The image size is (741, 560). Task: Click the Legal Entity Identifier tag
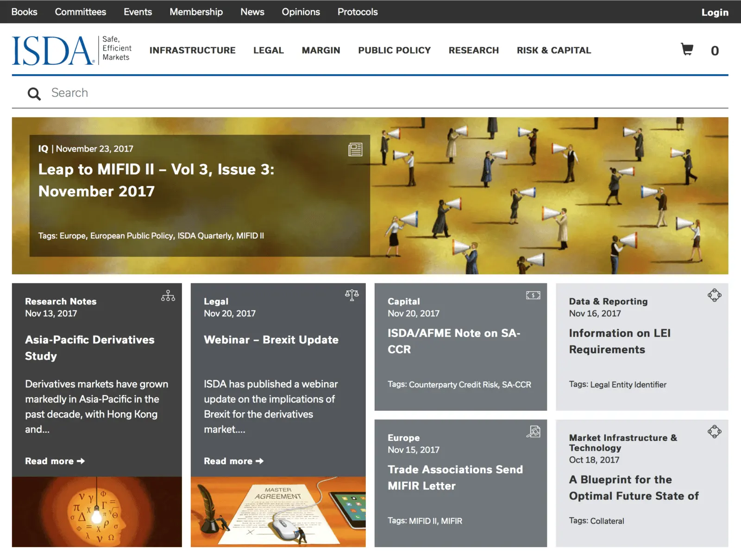pyautogui.click(x=628, y=385)
